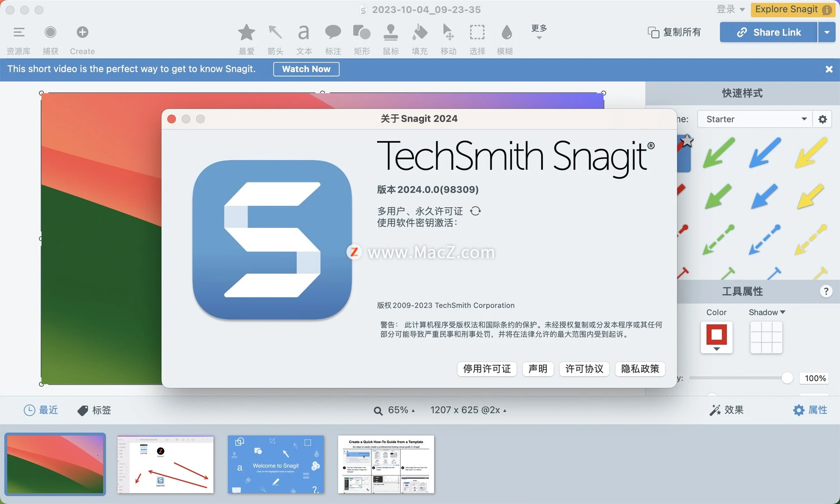
Task: Toggle the favorite star on the quick style
Action: pyautogui.click(x=687, y=140)
